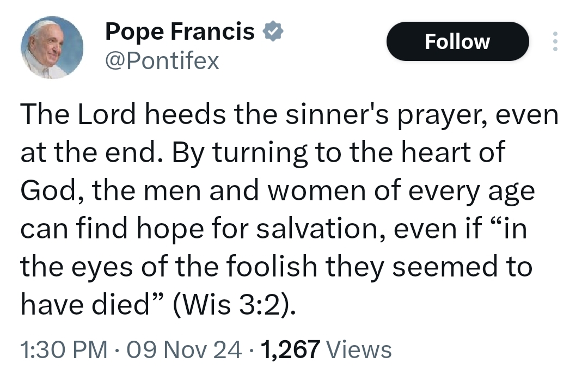588x375 pixels.
Task: Click the "Pope Francis" display name
Action: (x=180, y=33)
